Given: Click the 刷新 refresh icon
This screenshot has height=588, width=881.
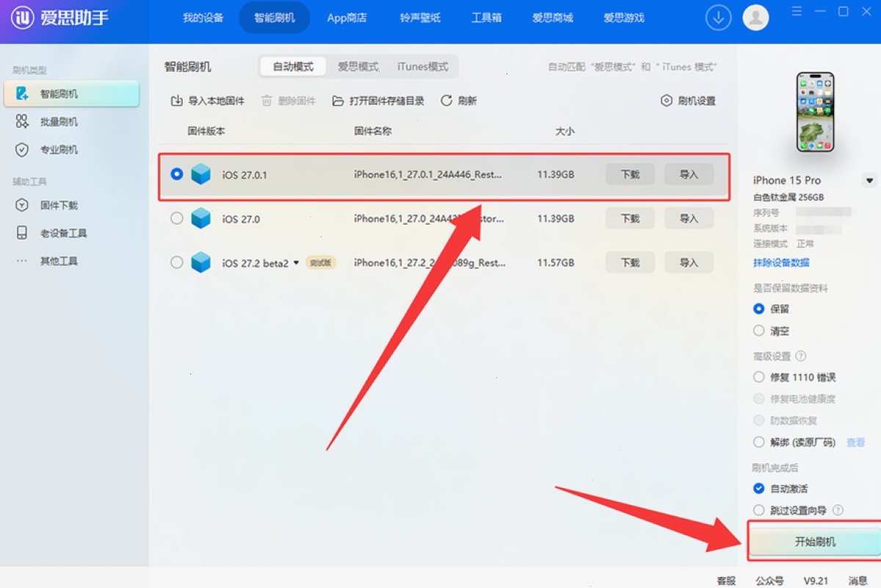Looking at the screenshot, I should (x=446, y=101).
